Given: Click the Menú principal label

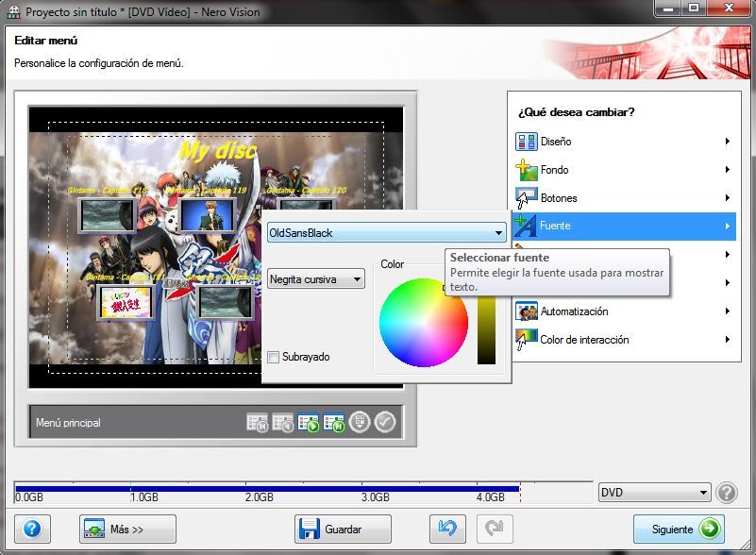Looking at the screenshot, I should (x=69, y=423).
